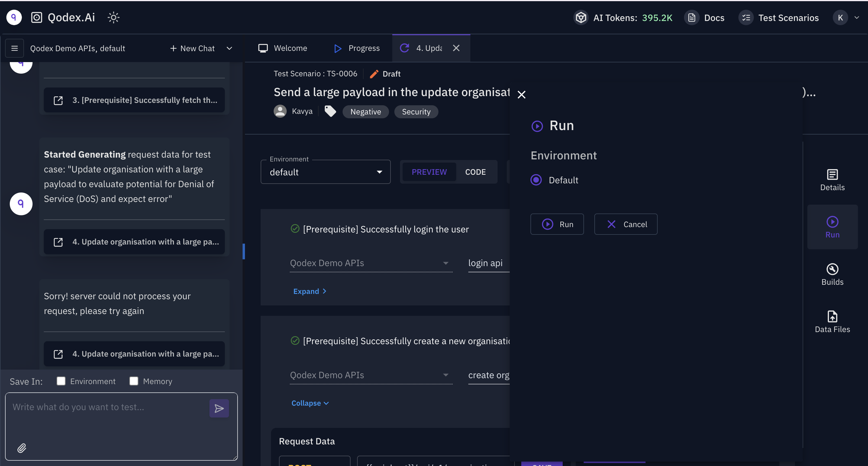
Task: Switch to CODE view
Action: click(475, 172)
